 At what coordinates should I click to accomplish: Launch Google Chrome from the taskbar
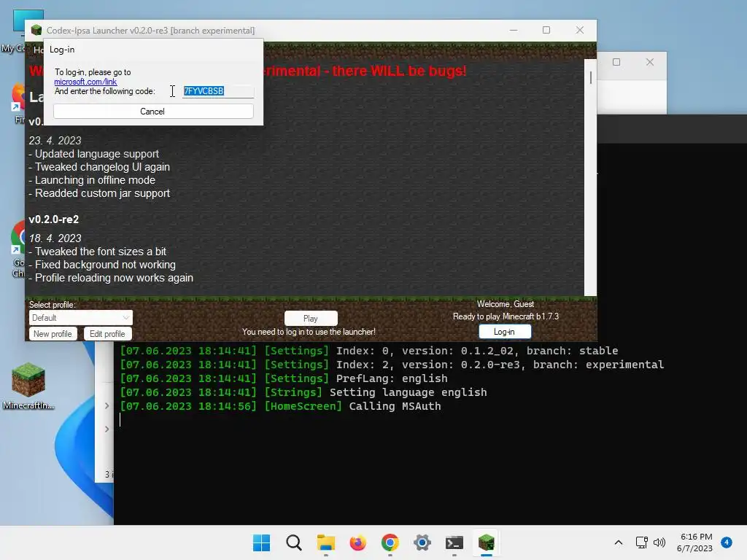[390, 542]
